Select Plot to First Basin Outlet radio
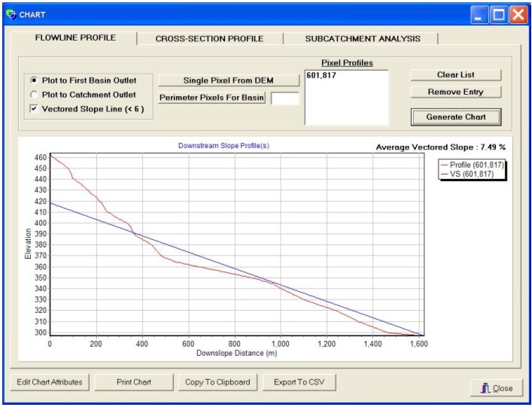This screenshot has width=532, height=407. point(33,80)
